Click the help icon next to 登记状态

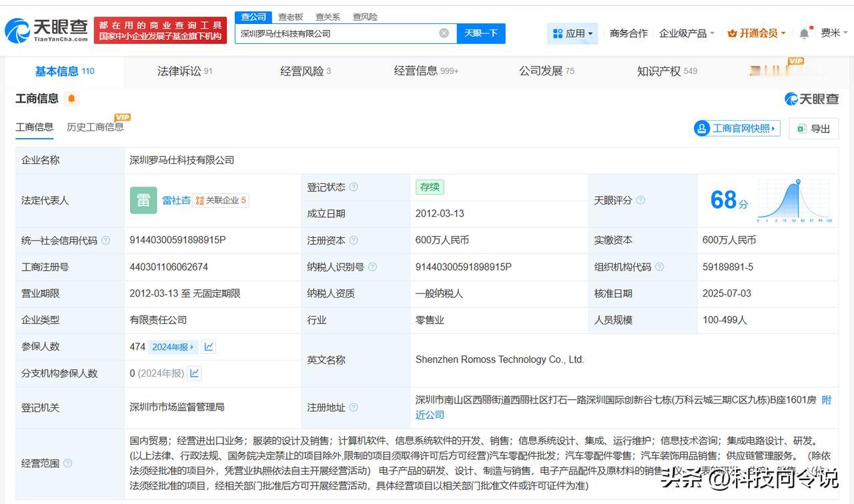[354, 187]
